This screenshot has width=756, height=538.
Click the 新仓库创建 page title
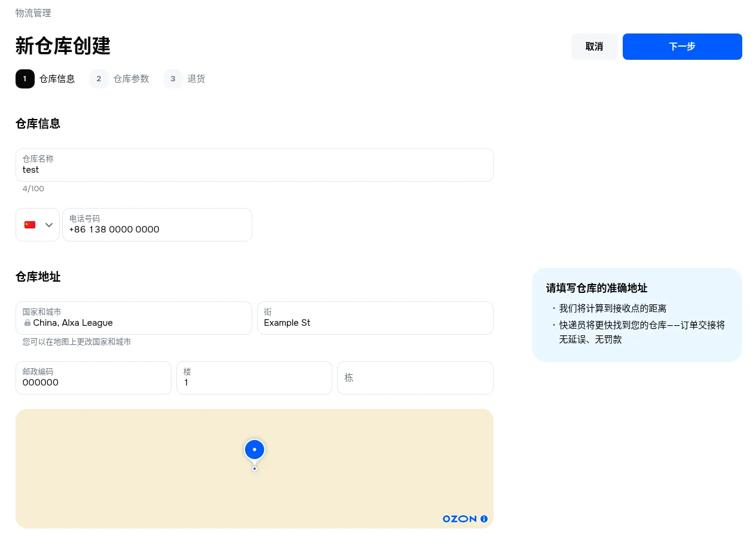click(x=63, y=46)
